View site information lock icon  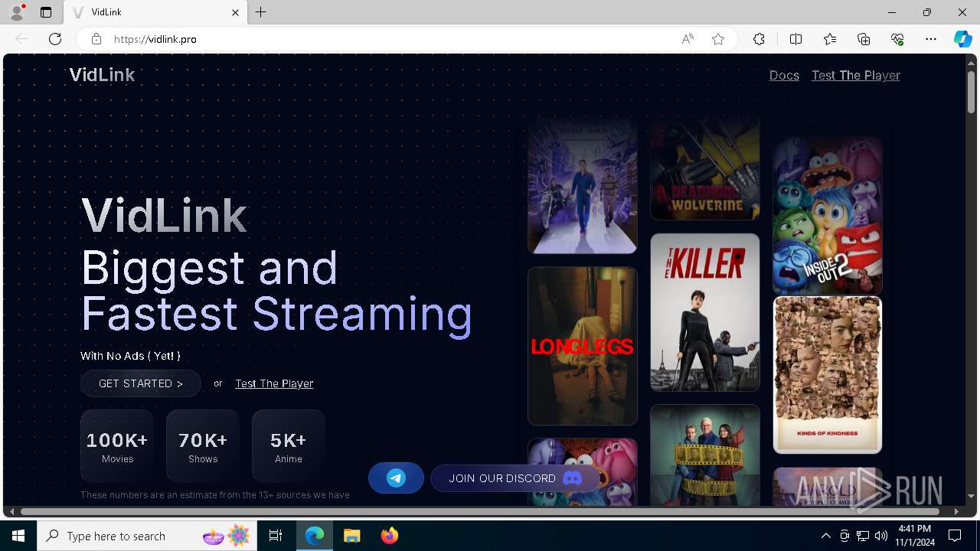click(x=96, y=39)
